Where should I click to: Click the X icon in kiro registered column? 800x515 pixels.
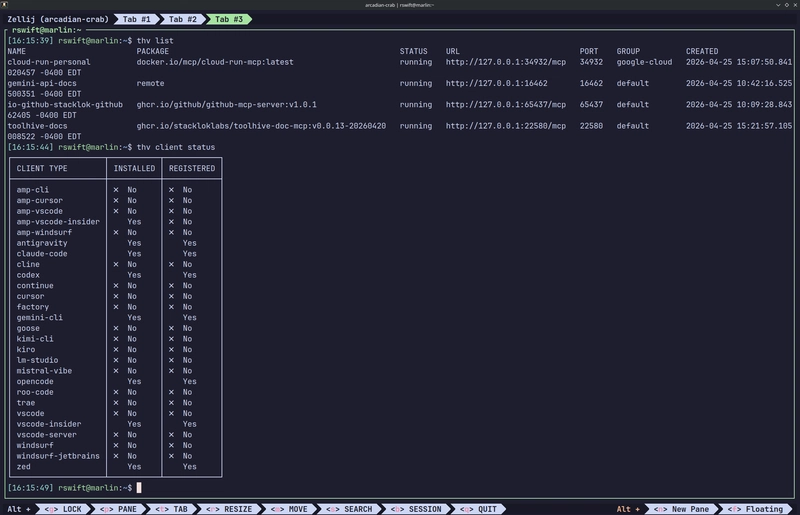pyautogui.click(x=171, y=350)
